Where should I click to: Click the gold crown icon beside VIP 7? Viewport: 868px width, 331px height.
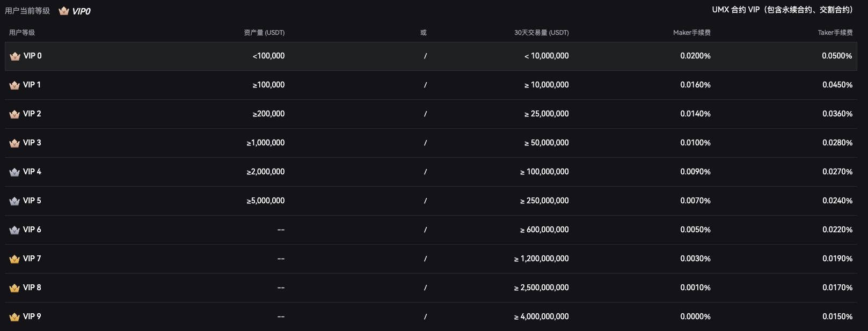[14, 259]
